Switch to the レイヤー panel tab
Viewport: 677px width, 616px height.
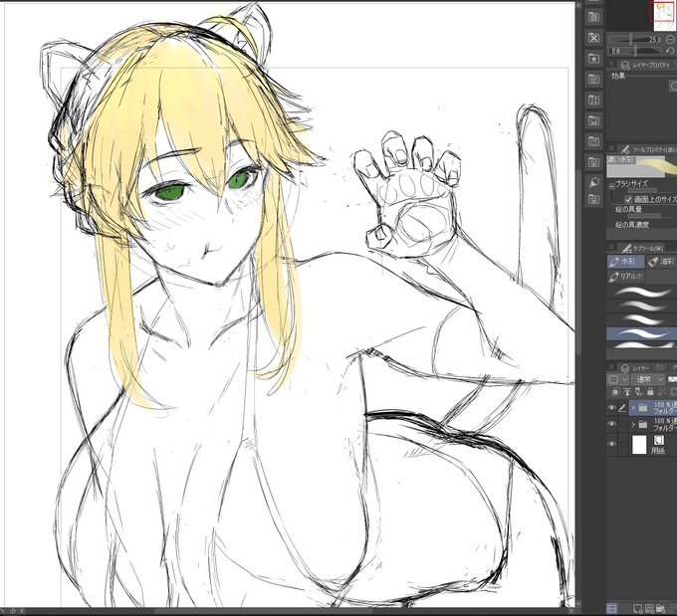coord(635,368)
